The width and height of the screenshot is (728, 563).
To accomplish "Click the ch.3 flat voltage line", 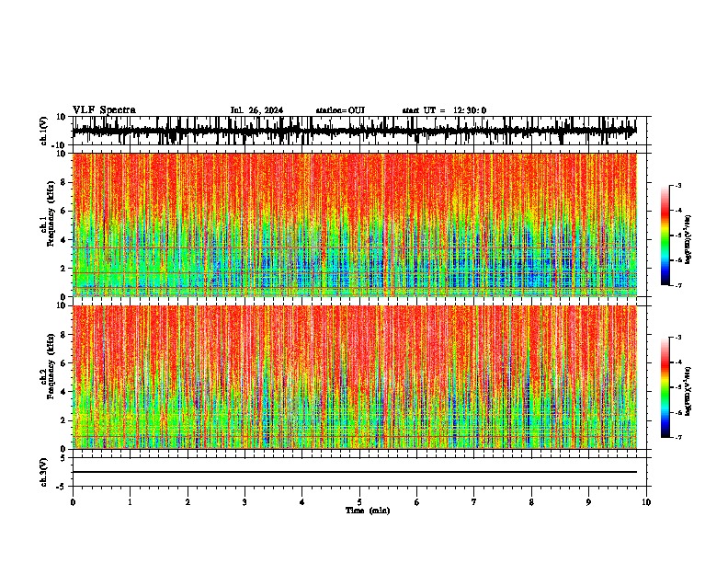I will tap(355, 472).
